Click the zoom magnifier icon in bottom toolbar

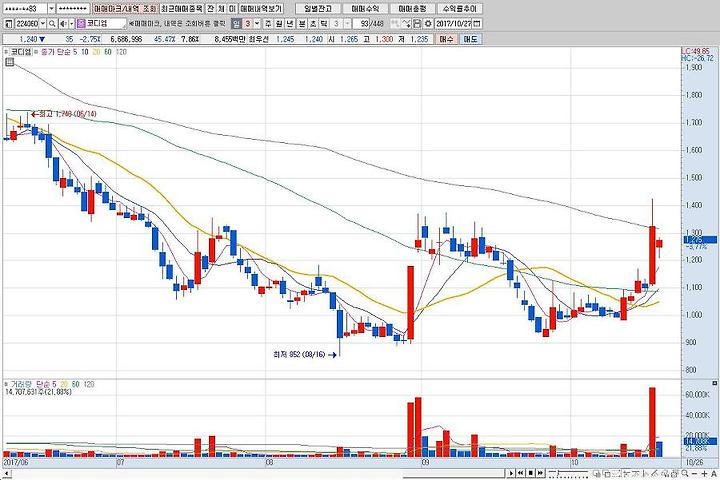(685, 473)
